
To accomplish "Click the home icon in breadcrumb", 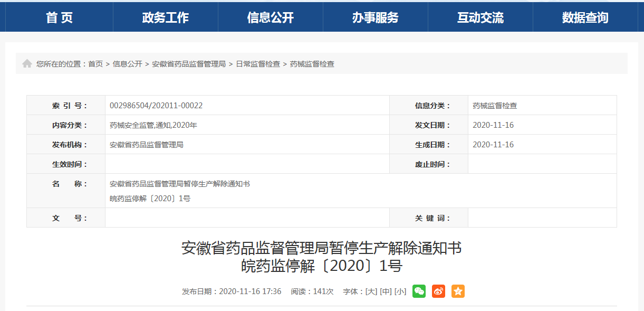I will (27, 64).
